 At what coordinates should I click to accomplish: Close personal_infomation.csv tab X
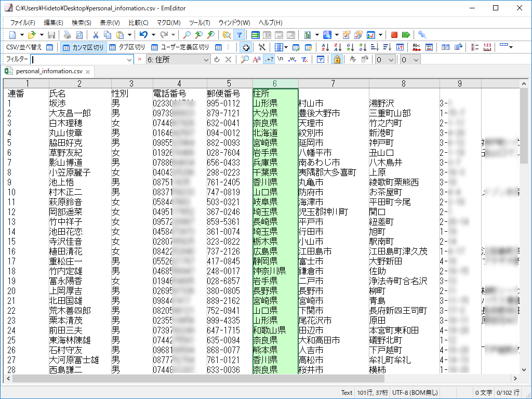[x=88, y=72]
